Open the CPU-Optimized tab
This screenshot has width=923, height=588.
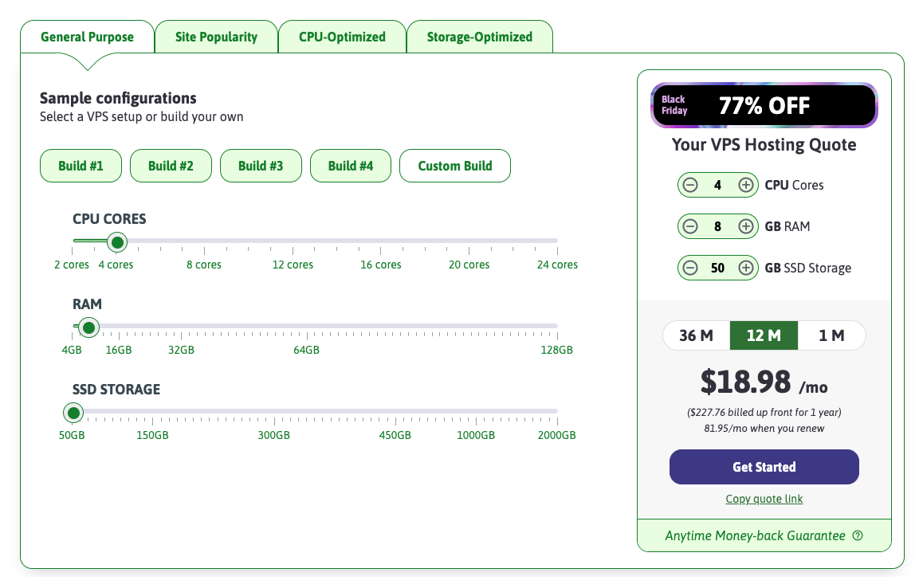coord(342,36)
